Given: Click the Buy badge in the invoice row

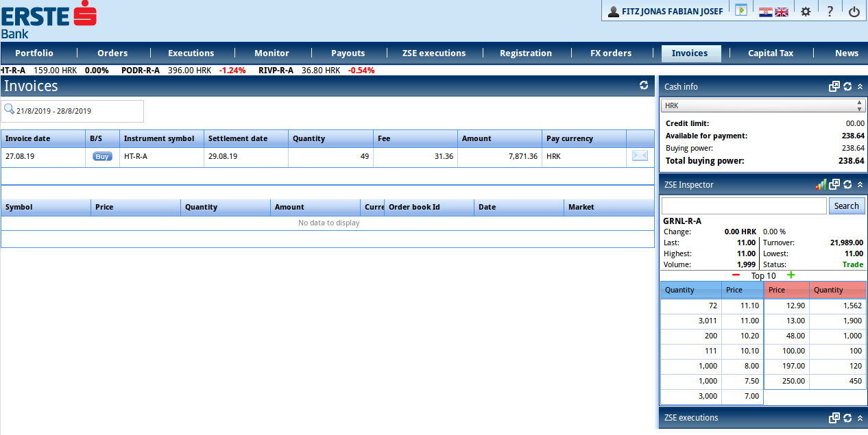Looking at the screenshot, I should [x=102, y=157].
